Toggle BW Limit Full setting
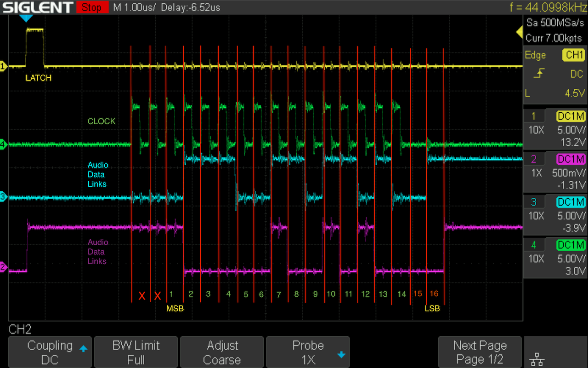 (x=136, y=352)
